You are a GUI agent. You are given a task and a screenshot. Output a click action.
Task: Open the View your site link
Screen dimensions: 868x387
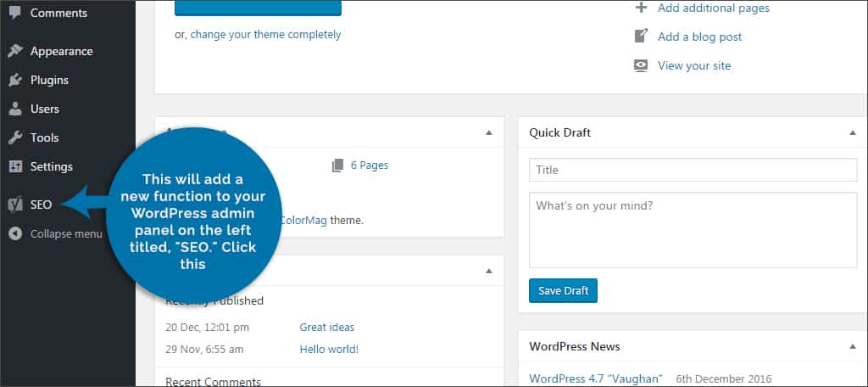point(694,65)
